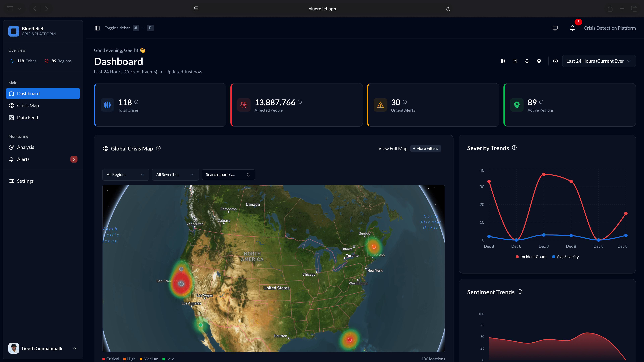Toggle the sidebar using the panel toggle icon
Screen dimensions: 644x362
pos(97,28)
